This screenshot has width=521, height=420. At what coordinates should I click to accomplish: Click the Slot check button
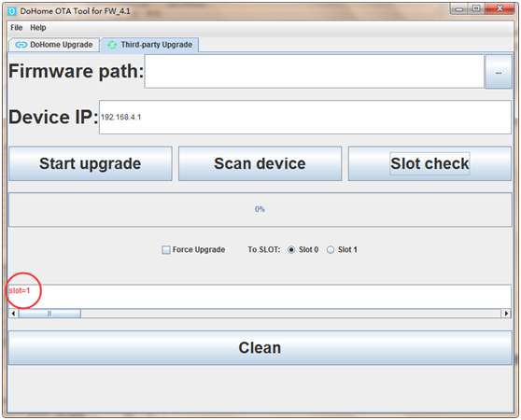pyautogui.click(x=429, y=163)
